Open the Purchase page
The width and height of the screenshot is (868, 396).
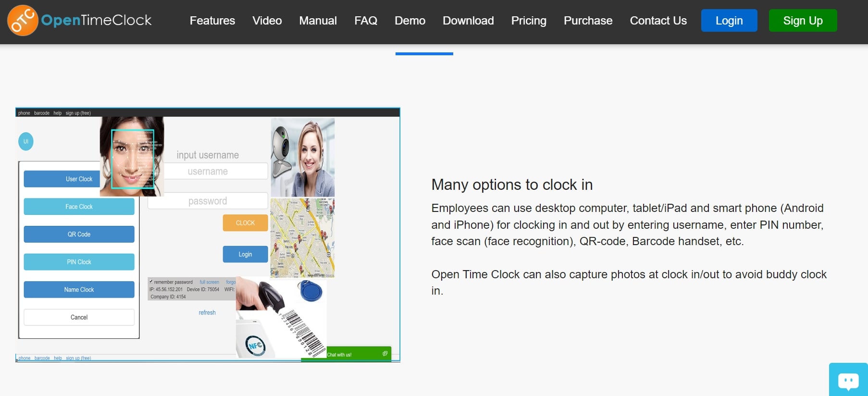(588, 21)
